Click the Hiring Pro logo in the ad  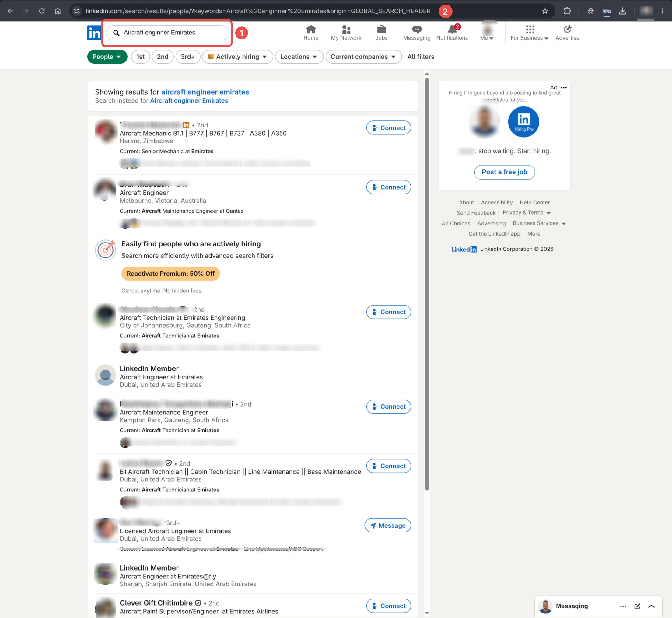(x=523, y=122)
